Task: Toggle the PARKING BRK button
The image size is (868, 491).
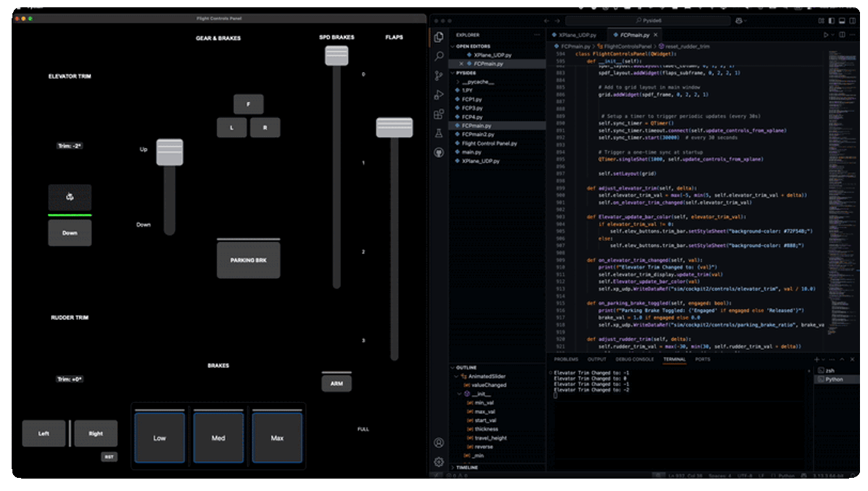Action: 248,259
